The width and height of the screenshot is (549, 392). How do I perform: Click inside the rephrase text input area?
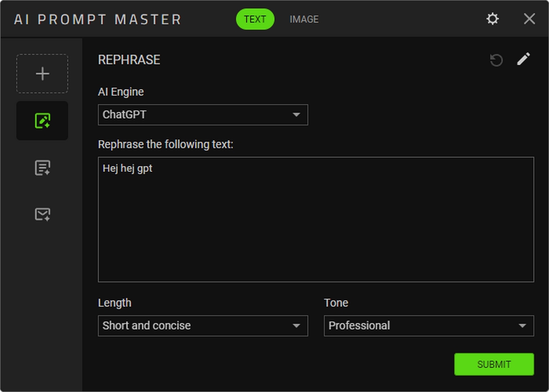click(x=316, y=226)
